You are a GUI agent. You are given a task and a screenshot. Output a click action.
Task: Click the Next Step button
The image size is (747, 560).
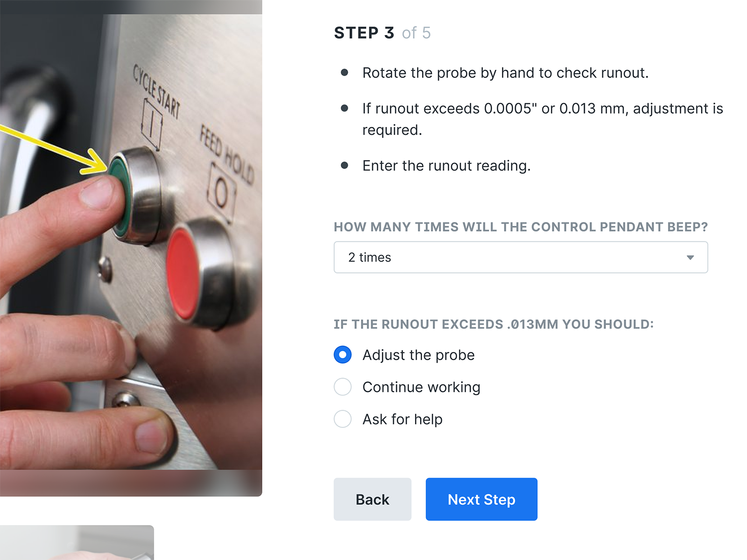[x=481, y=499]
